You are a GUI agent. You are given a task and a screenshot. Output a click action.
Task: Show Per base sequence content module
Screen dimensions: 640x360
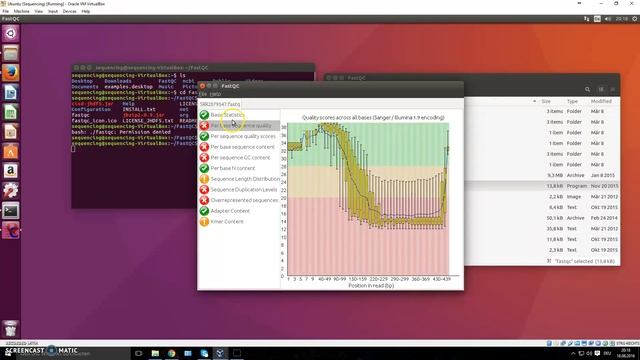pos(242,147)
